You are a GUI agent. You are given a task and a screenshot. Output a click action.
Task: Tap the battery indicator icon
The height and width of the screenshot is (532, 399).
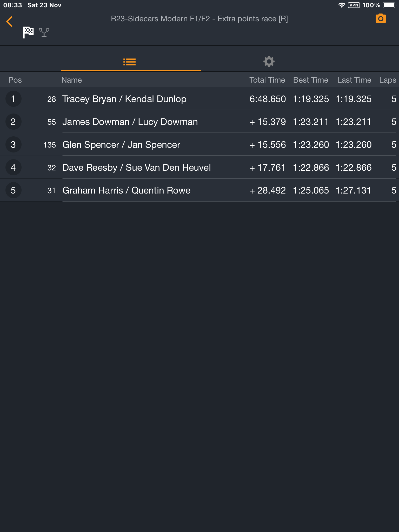389,5
